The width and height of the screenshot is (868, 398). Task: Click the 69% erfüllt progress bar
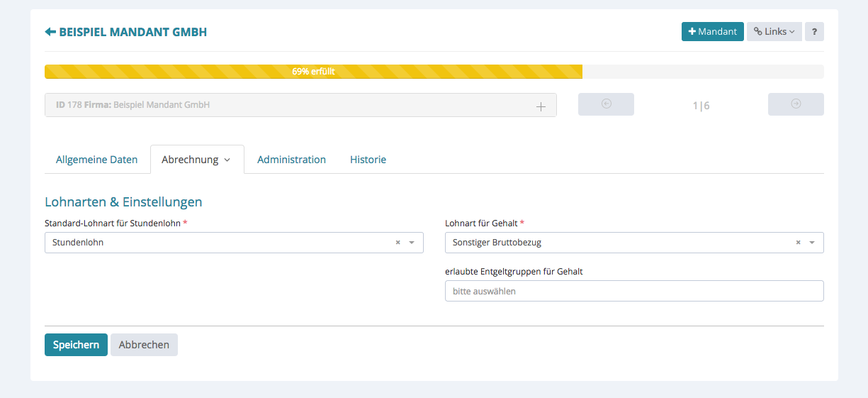coord(313,72)
